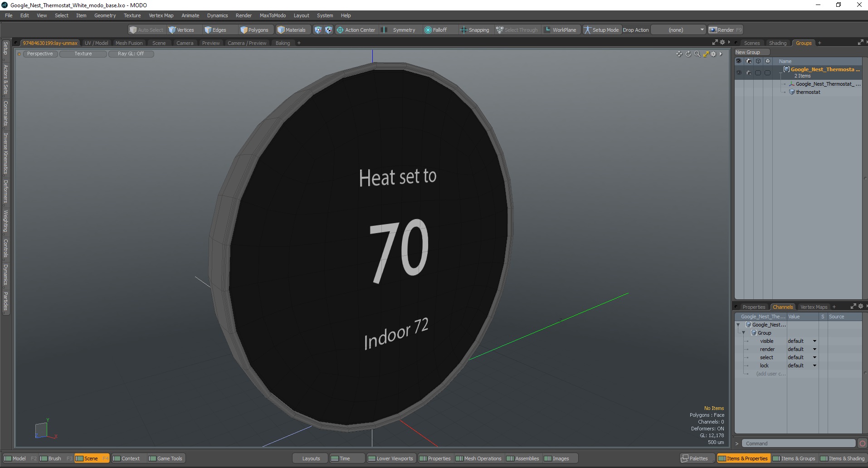Switch to the Mesh Fusion viewport tab
This screenshot has width=868, height=468.
click(129, 43)
